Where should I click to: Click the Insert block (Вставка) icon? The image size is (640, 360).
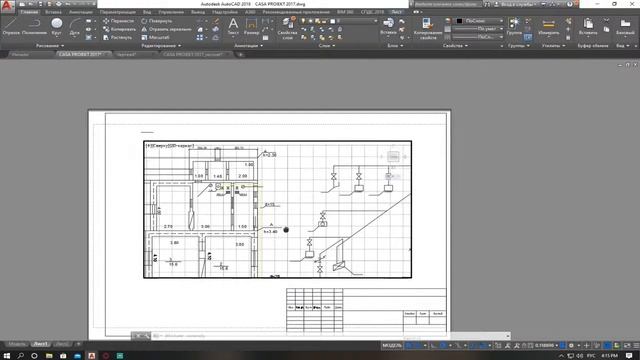coord(388,26)
